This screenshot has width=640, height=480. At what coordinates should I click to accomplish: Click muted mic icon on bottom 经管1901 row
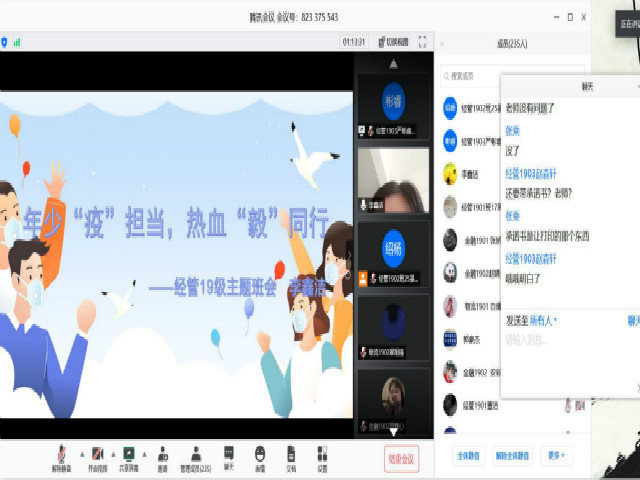[568, 405]
